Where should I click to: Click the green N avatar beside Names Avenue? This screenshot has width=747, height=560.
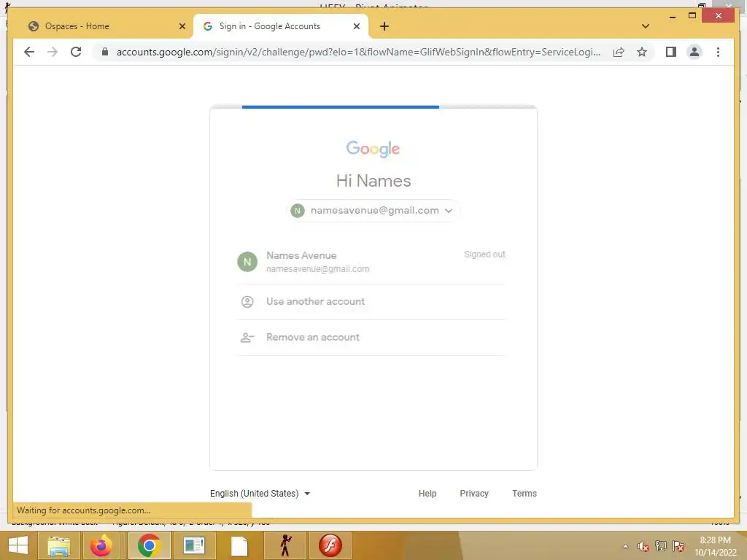pyautogui.click(x=247, y=262)
